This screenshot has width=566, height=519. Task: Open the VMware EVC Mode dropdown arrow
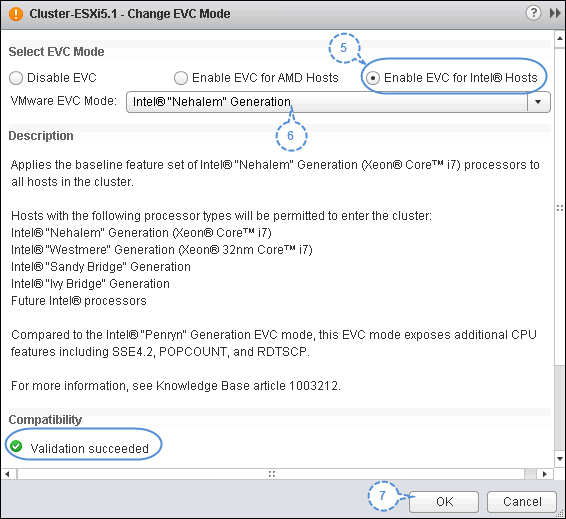click(538, 102)
